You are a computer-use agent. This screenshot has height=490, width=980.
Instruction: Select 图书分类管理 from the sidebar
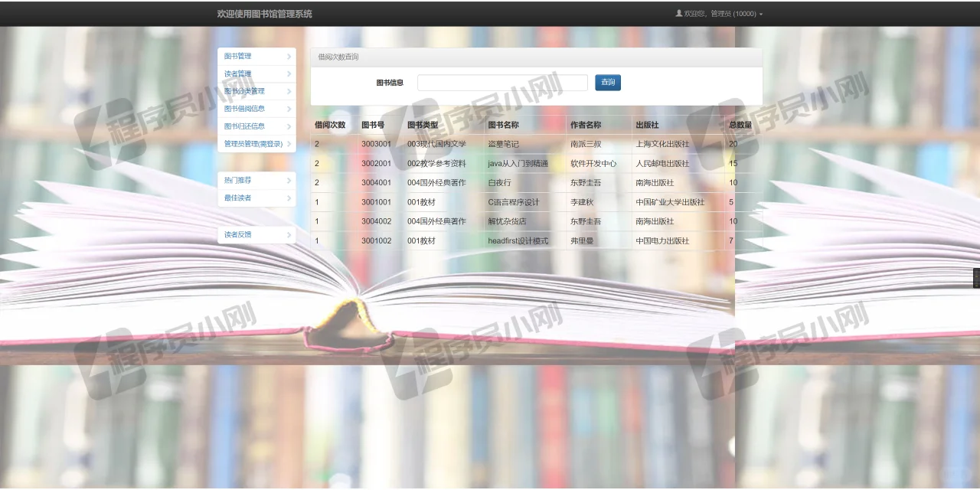(243, 90)
